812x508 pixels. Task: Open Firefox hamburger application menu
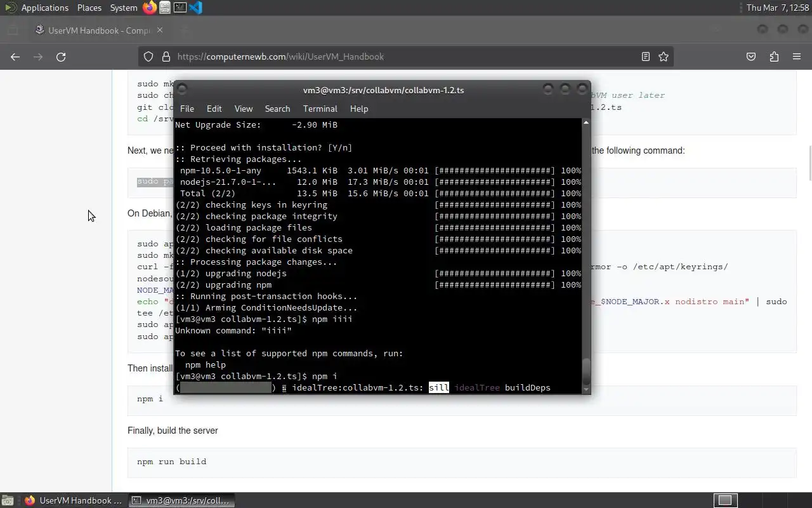797,57
